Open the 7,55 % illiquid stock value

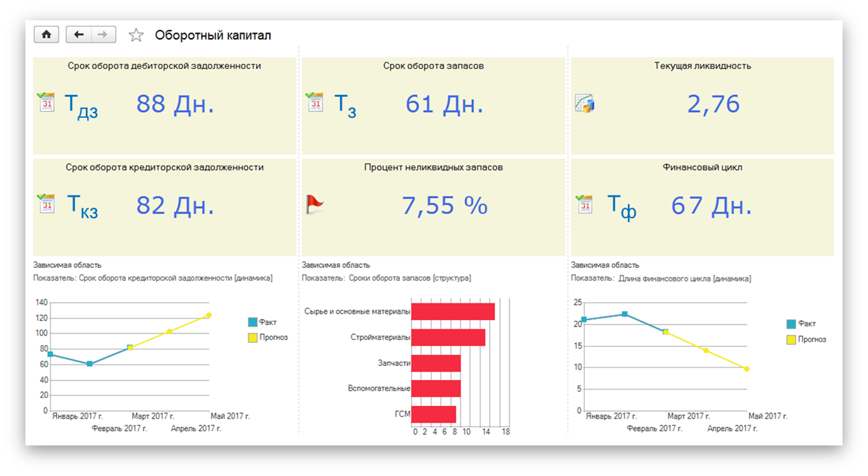coord(445,205)
